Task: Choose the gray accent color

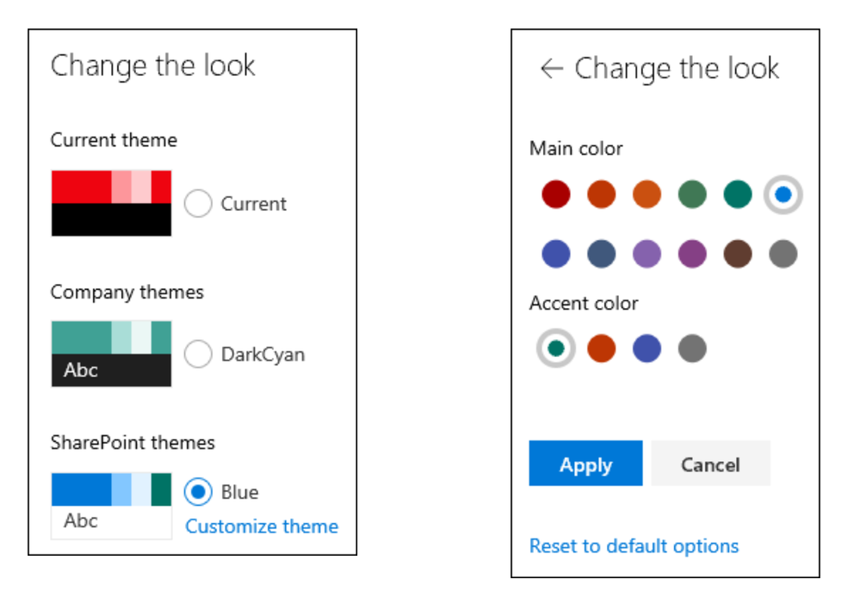Action: [692, 348]
